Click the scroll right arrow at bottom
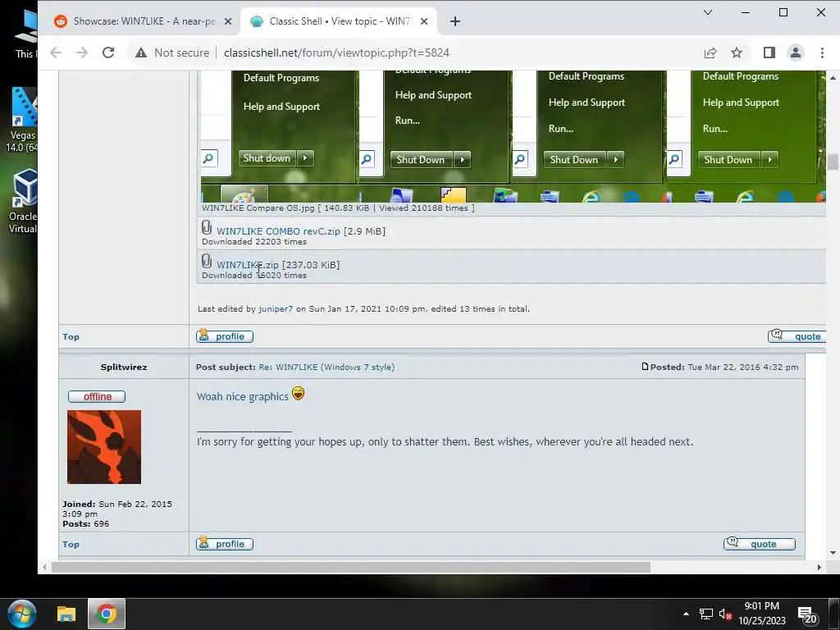The image size is (840, 630). point(819,568)
